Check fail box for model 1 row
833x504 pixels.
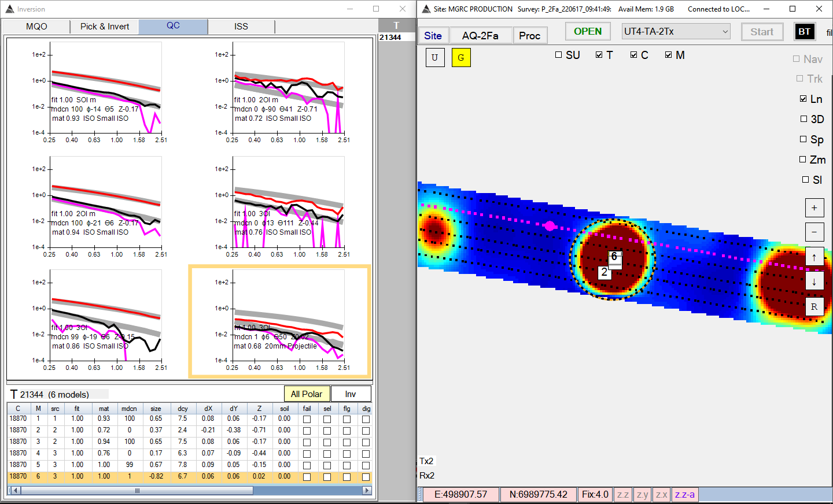coord(307,419)
